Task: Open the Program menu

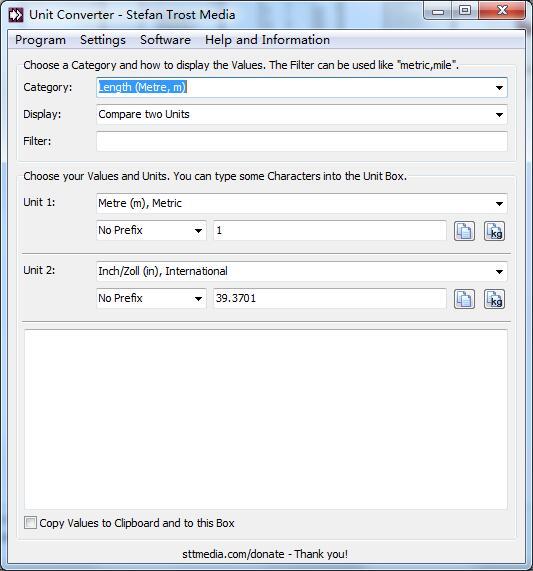Action: click(40, 40)
